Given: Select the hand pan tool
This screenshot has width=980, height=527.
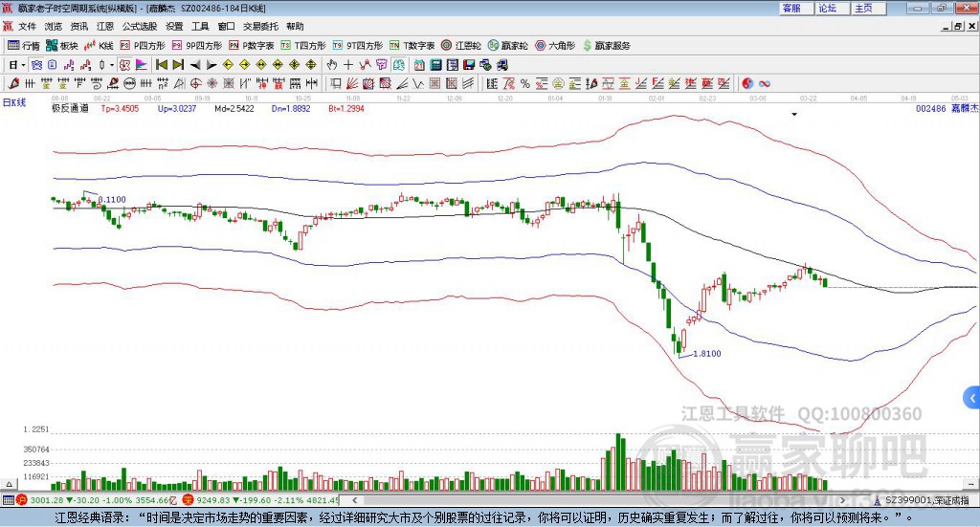Looking at the screenshot, I should (332, 65).
